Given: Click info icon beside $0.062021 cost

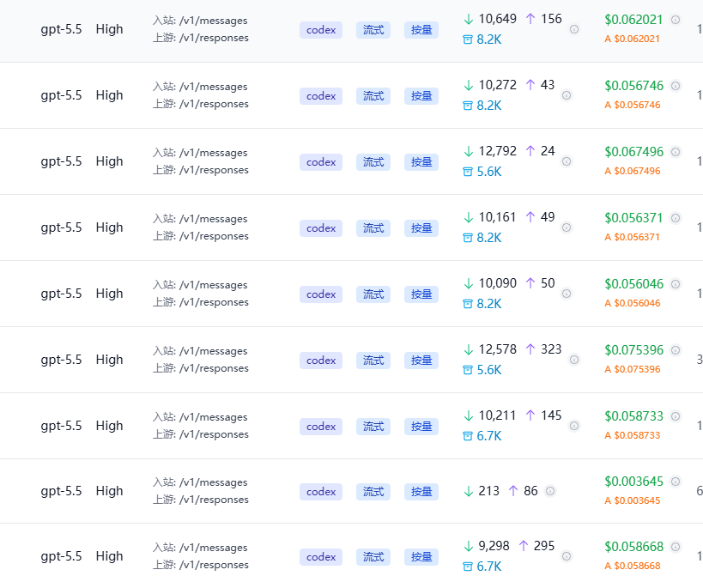Looking at the screenshot, I should click(x=676, y=20).
